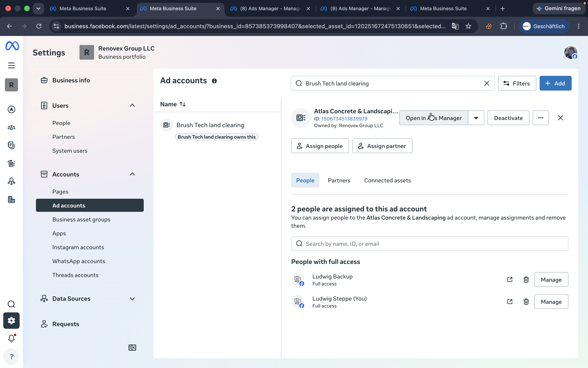Click the search magnifier icon in left rail
This screenshot has width=588, height=368.
click(x=11, y=304)
